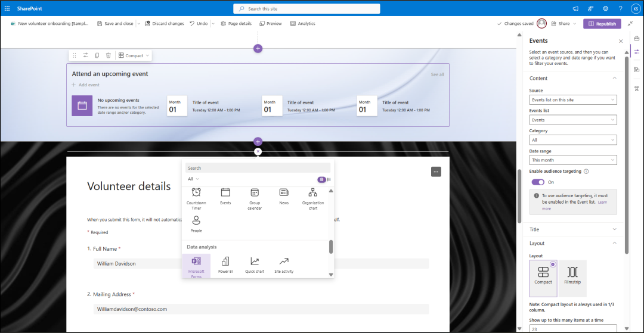Viewport: 644px width, 333px height.
Task: Select the Countdown Timer web part
Action: point(196,199)
